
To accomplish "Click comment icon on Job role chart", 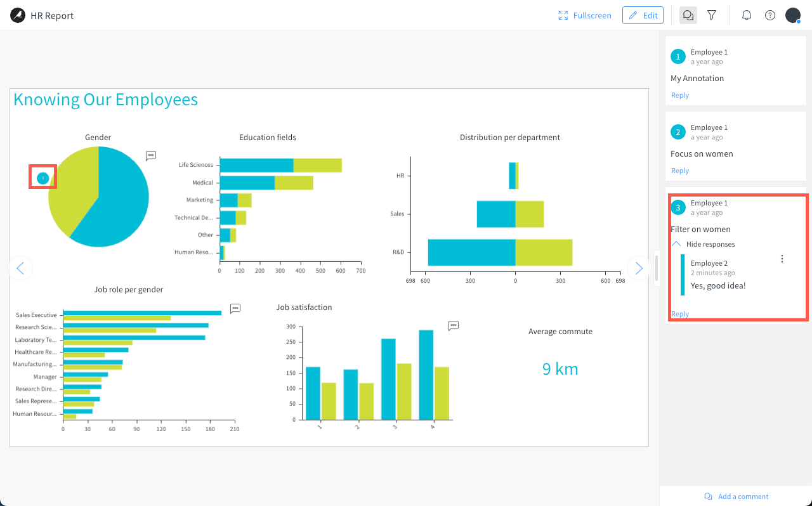I will click(x=235, y=308).
